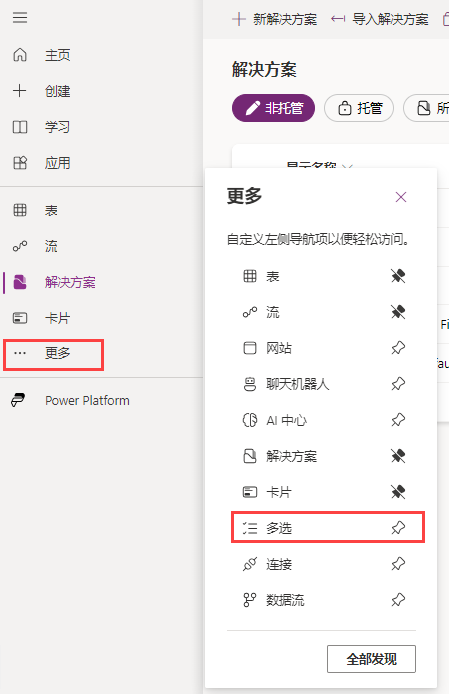Open 学习 in the left navigation

pos(58,127)
